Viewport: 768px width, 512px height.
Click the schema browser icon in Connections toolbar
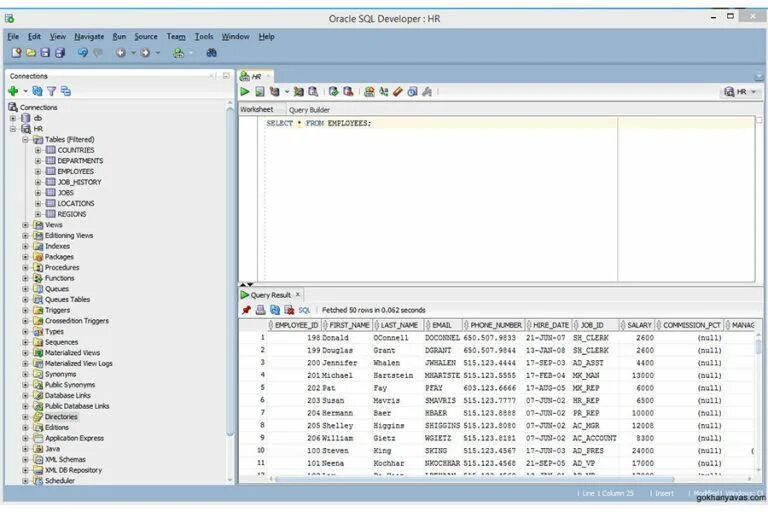click(x=66, y=91)
